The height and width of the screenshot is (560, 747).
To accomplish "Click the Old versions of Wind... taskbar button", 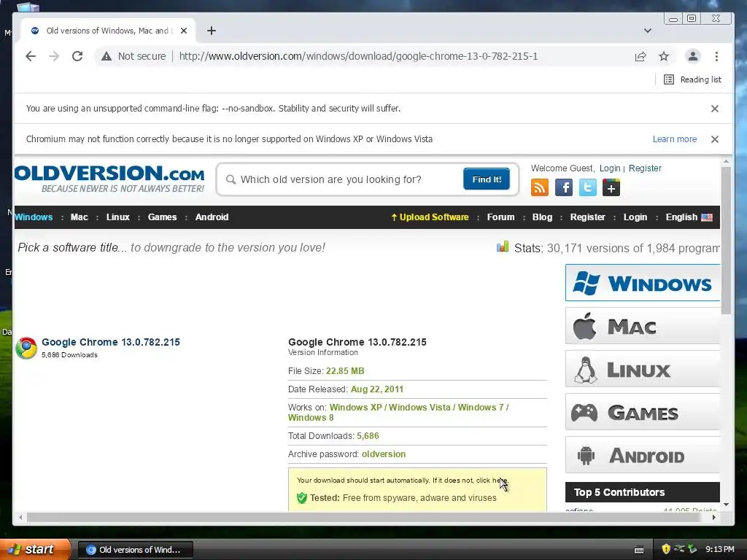I will tap(135, 550).
